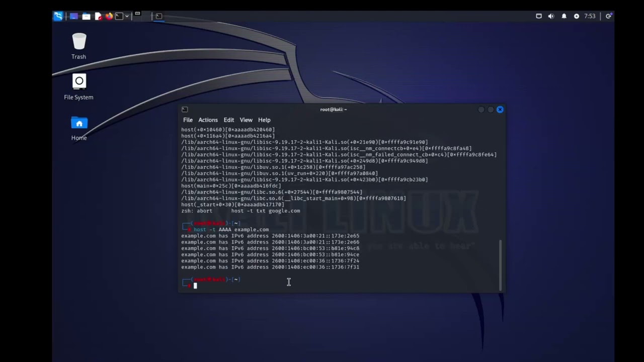Close the root@kali terminal window
The width and height of the screenshot is (644, 362).
click(500, 109)
